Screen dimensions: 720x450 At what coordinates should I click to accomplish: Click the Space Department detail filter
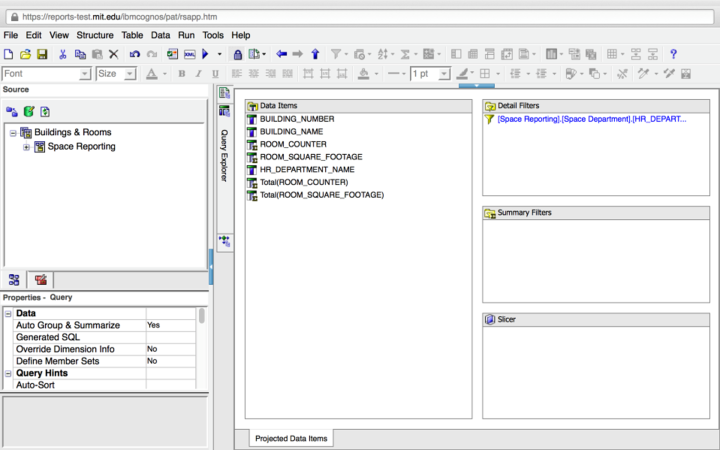(591, 119)
